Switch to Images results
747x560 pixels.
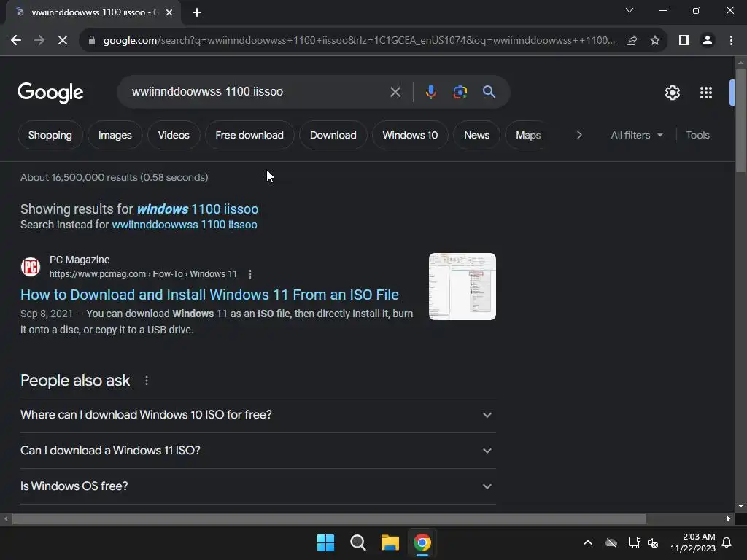(115, 135)
